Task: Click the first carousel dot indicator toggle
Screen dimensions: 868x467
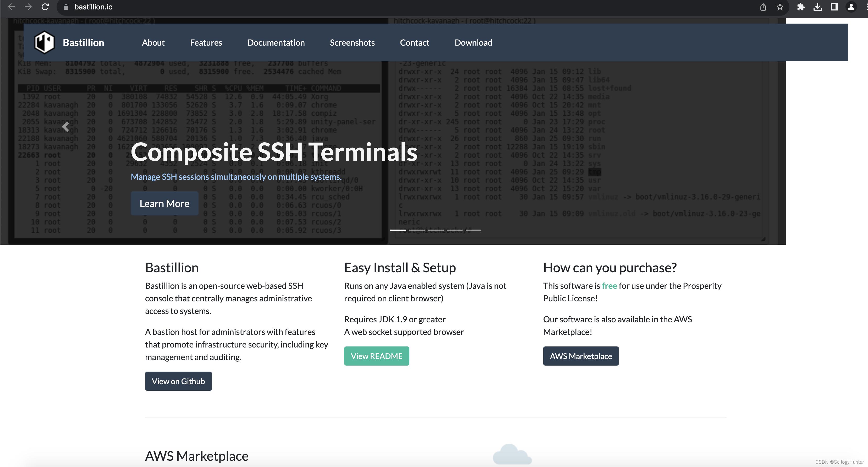Action: click(398, 230)
